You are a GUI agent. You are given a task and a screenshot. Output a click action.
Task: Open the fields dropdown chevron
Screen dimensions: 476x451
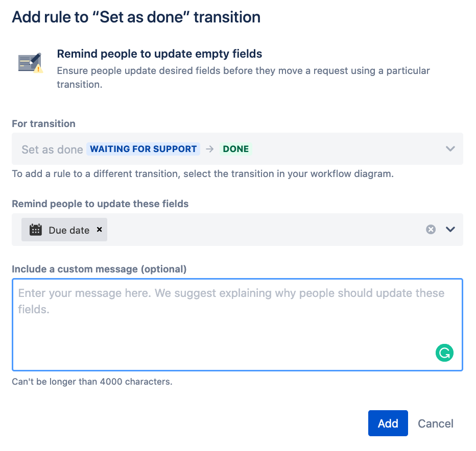pyautogui.click(x=450, y=230)
